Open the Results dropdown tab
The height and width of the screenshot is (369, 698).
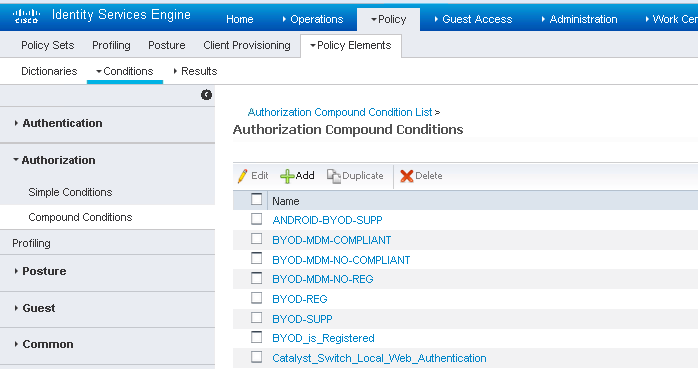point(195,71)
